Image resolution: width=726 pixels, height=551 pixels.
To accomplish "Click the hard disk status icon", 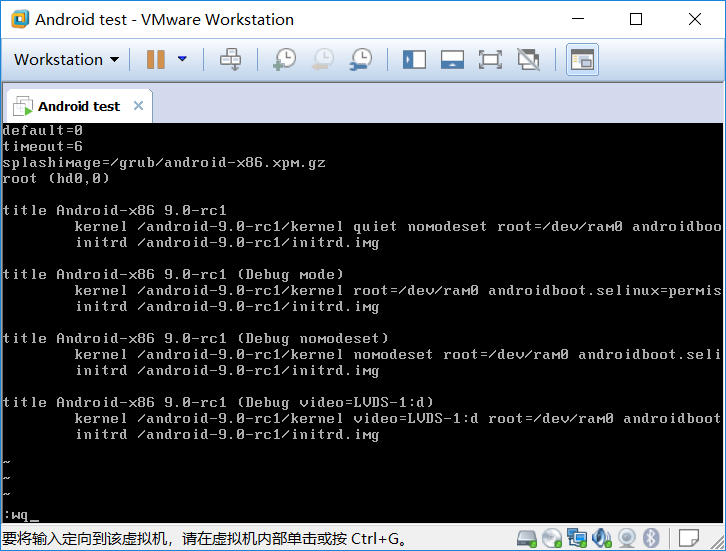I will point(528,538).
